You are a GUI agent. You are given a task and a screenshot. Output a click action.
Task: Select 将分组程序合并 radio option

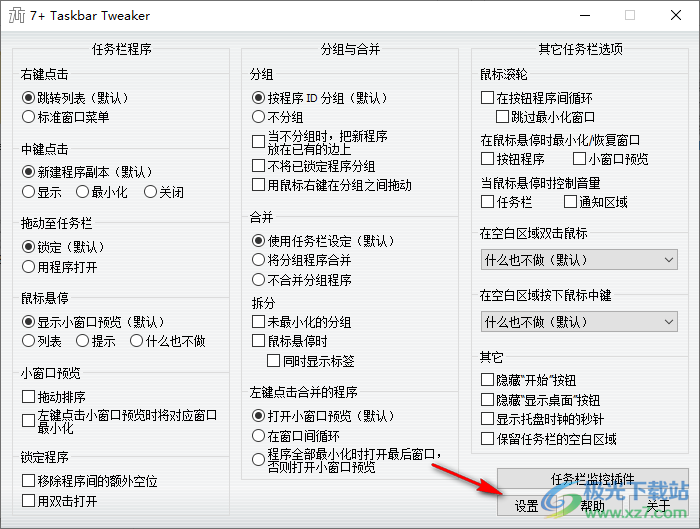click(x=258, y=260)
